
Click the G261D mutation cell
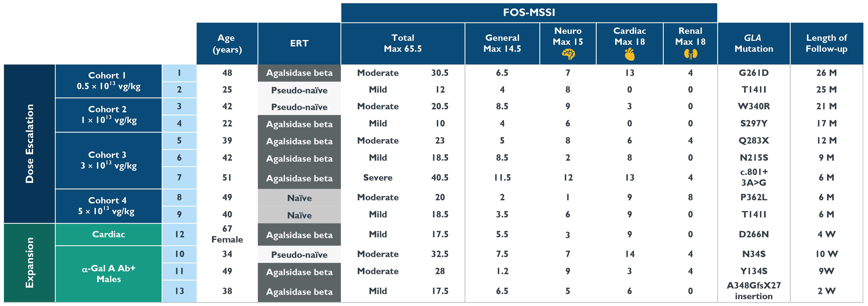[753, 73]
